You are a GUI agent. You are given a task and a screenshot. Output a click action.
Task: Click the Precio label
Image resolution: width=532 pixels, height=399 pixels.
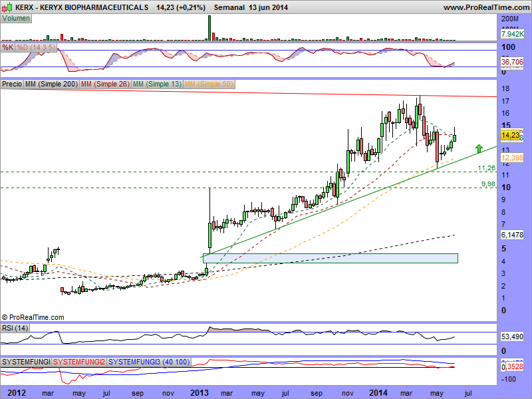point(12,84)
